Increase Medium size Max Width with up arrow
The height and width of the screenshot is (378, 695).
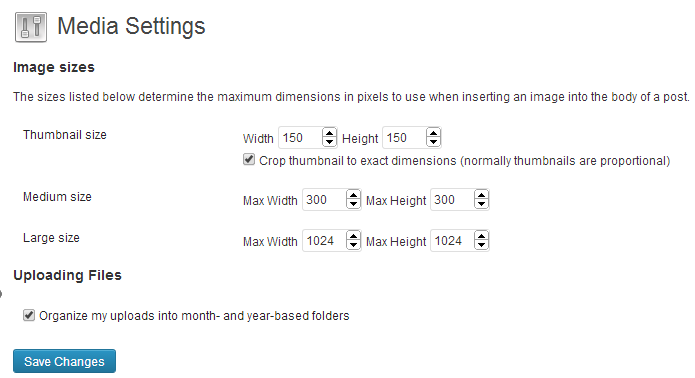pos(353,195)
